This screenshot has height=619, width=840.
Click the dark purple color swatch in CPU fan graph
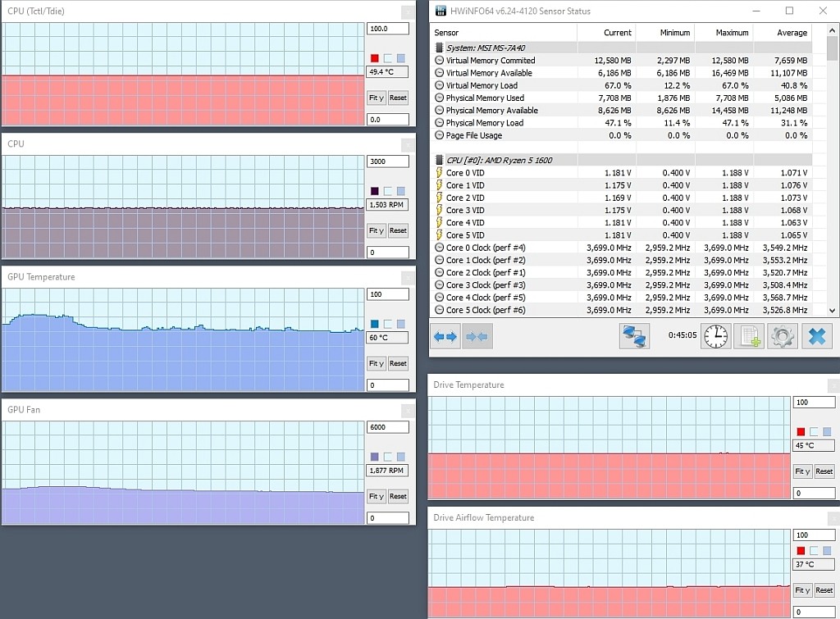pos(374,191)
